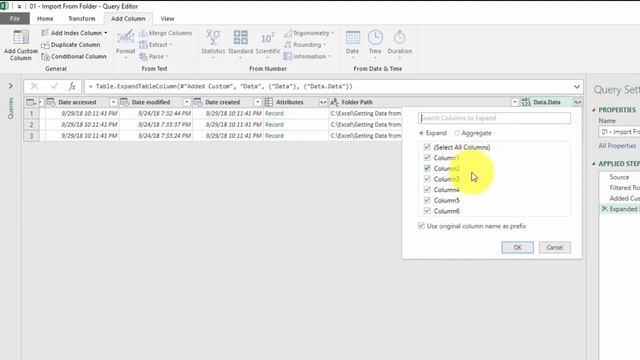The image size is (640, 360).
Task: Switch to the Transform tab
Action: [82, 19]
